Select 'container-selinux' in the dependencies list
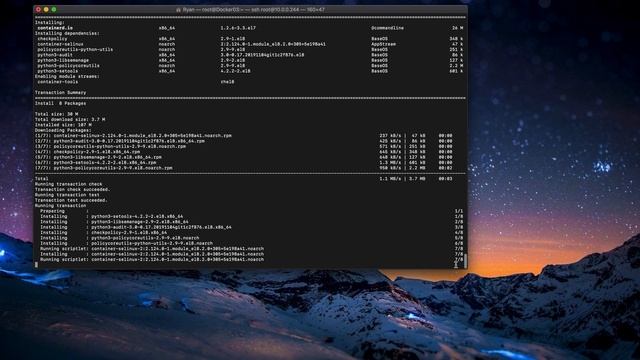 tap(60, 44)
